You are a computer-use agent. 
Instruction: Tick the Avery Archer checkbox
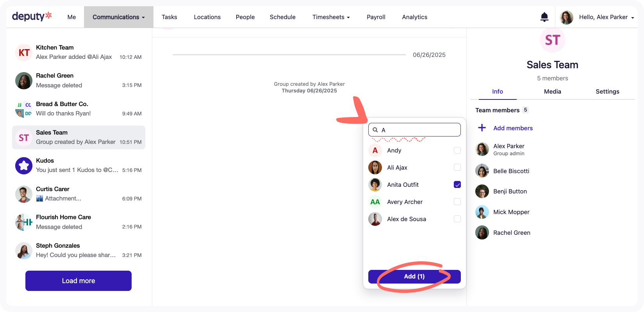point(457,202)
